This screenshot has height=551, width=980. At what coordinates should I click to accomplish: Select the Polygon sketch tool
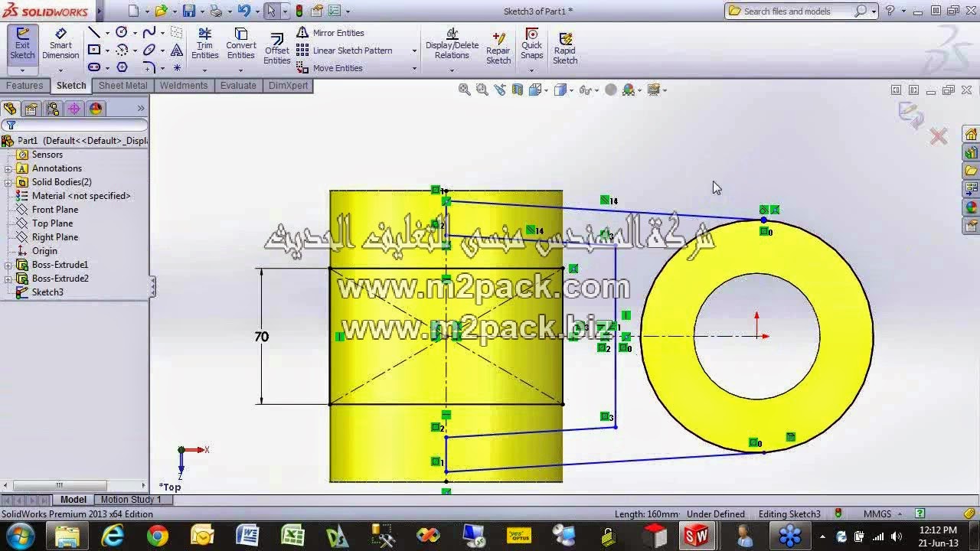(122, 67)
